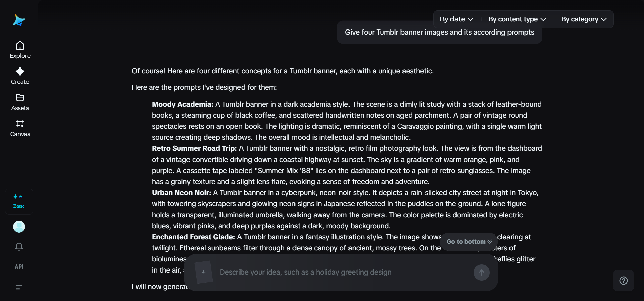Open the API page
Image resolution: width=644 pixels, height=301 pixels.
coord(19,267)
